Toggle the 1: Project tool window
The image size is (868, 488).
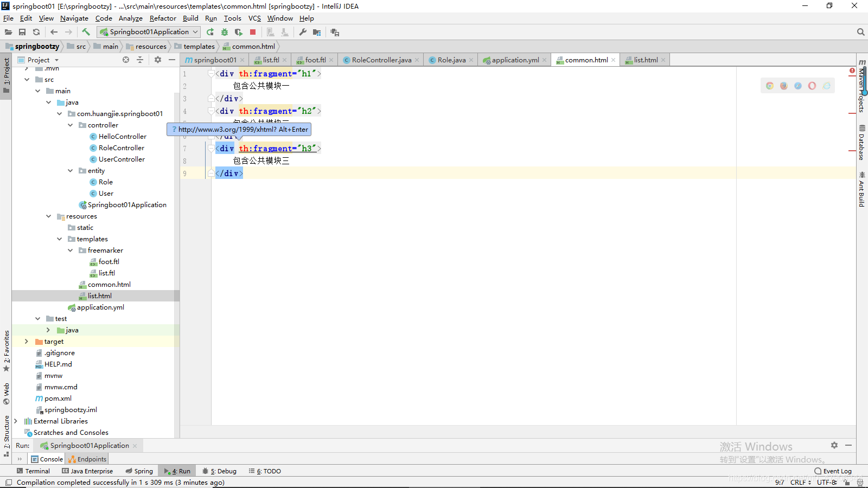click(7, 75)
